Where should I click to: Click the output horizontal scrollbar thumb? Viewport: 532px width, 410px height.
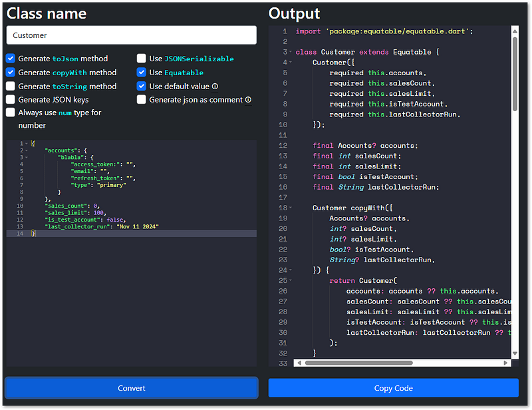tap(358, 363)
